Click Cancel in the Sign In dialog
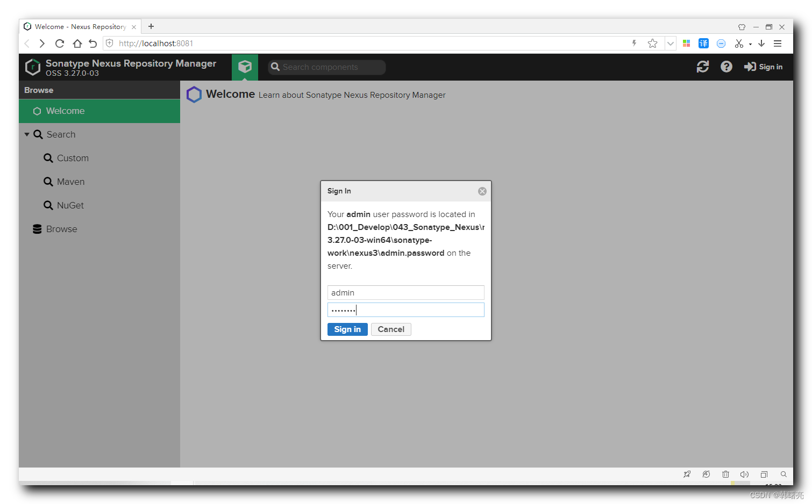The width and height of the screenshot is (812, 504). pyautogui.click(x=391, y=329)
